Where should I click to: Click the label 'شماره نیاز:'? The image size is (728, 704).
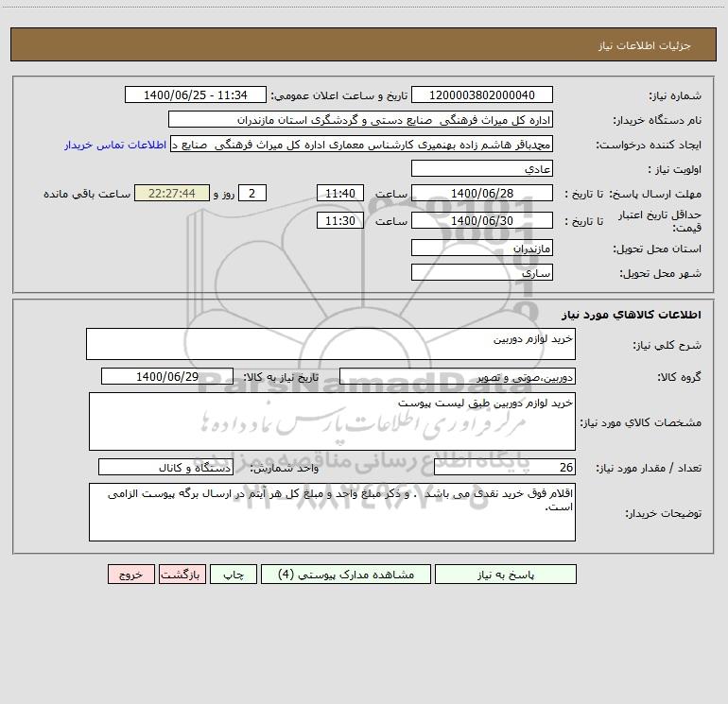click(675, 95)
